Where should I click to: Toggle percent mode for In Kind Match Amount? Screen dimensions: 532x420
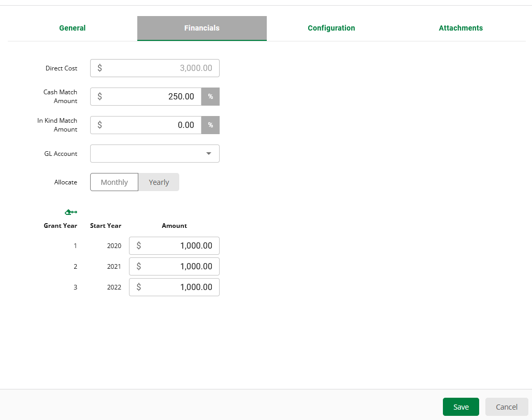pyautogui.click(x=210, y=125)
